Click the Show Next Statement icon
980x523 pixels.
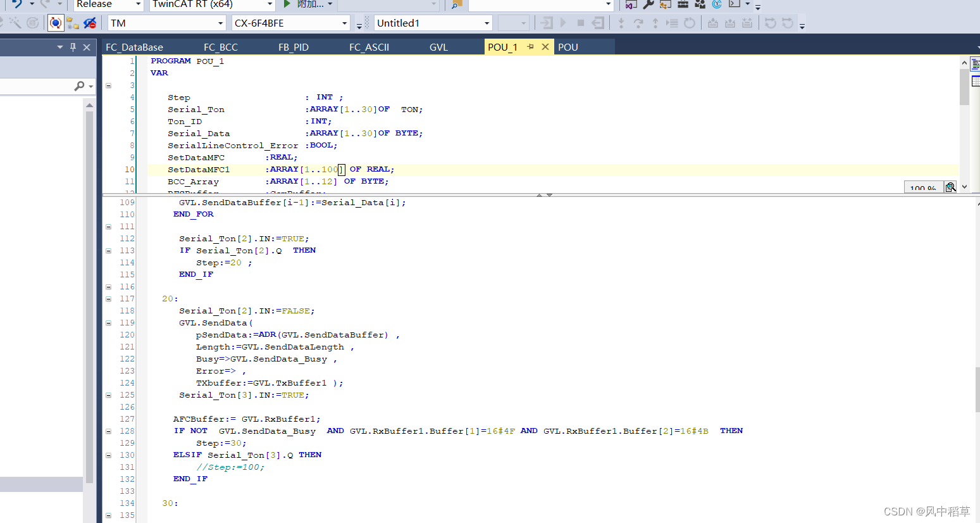[672, 23]
